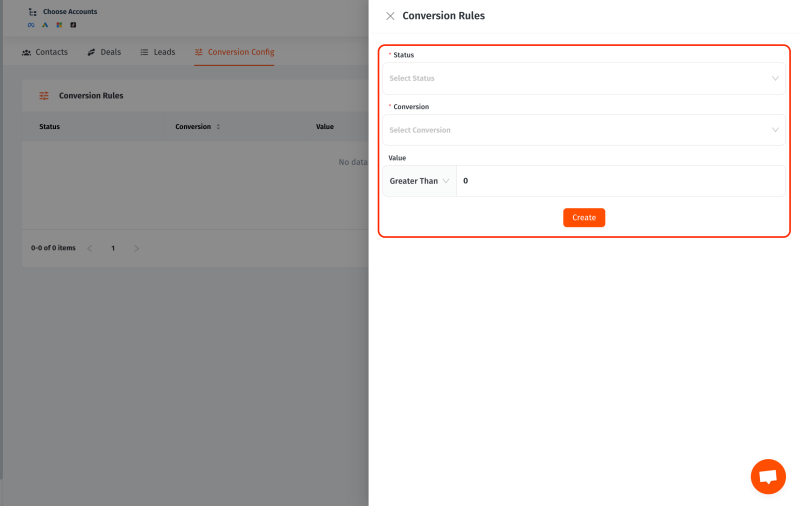This screenshot has height=506, width=800.
Task: Open the Deals tab
Action: click(x=104, y=52)
